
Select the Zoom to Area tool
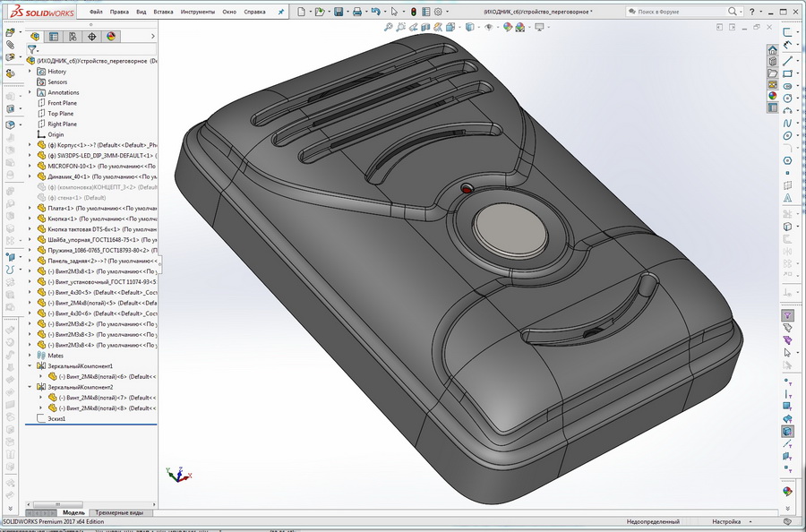[x=401, y=28]
